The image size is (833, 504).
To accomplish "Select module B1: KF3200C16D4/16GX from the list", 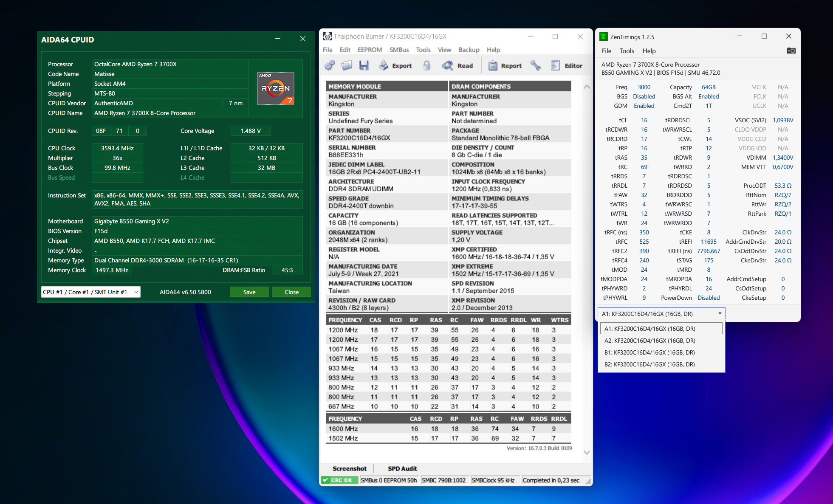I will coord(649,352).
